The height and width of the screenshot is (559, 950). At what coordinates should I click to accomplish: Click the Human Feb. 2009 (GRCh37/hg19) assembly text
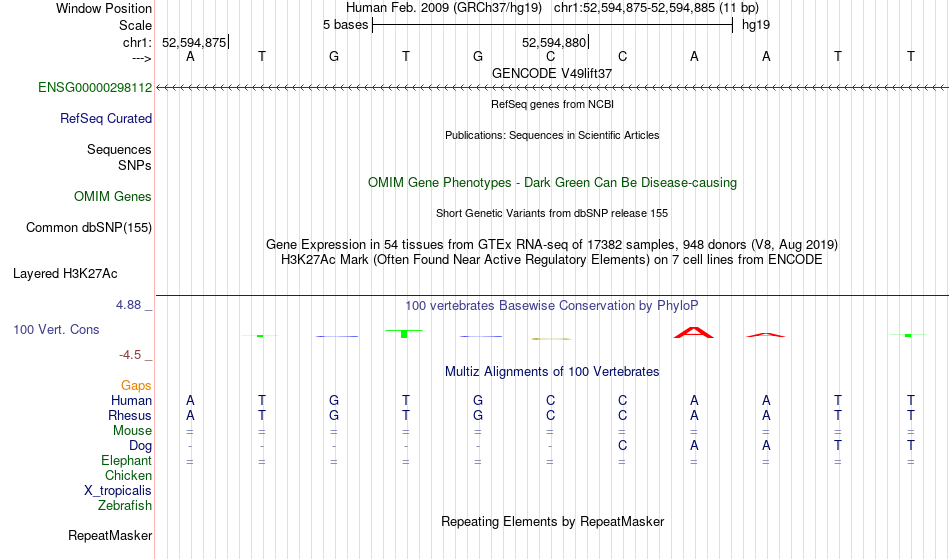pyautogui.click(x=443, y=8)
